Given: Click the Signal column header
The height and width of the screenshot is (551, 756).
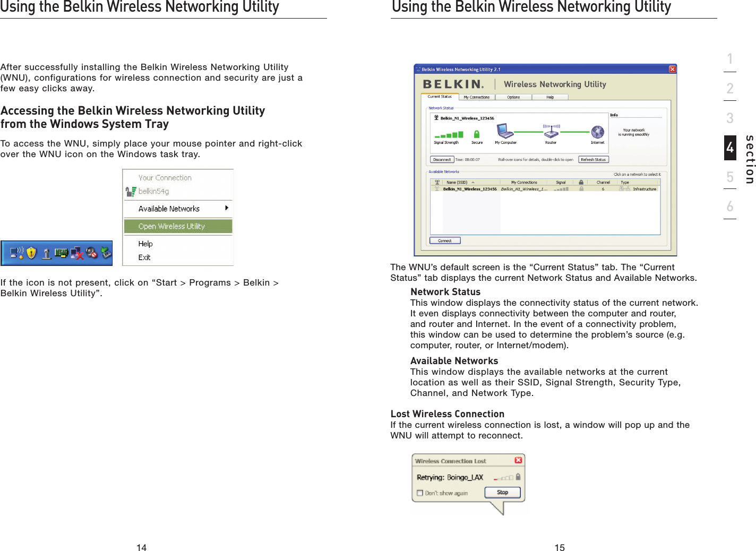Looking at the screenshot, I should [x=561, y=182].
